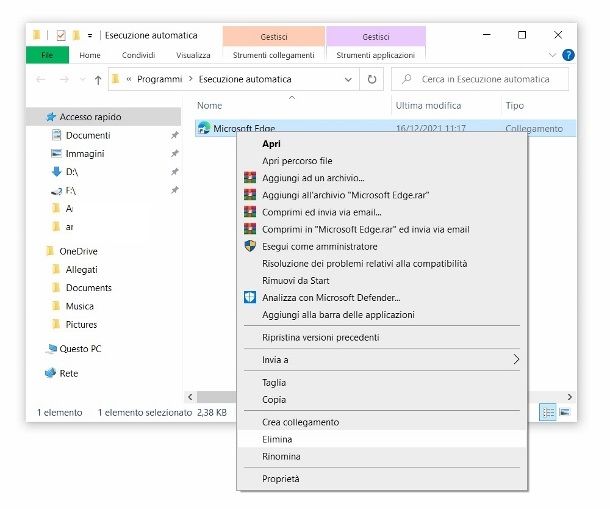The height and width of the screenshot is (509, 610).
Task: Click the search box 'Cerca in Esecuzione automatica'
Action: coord(480,79)
